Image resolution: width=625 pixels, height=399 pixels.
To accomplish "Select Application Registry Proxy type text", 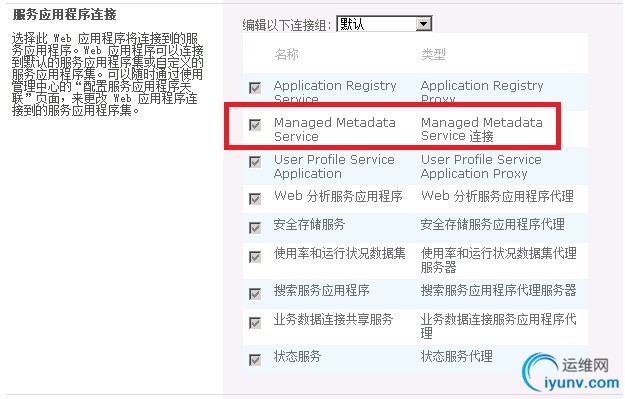I will [482, 92].
